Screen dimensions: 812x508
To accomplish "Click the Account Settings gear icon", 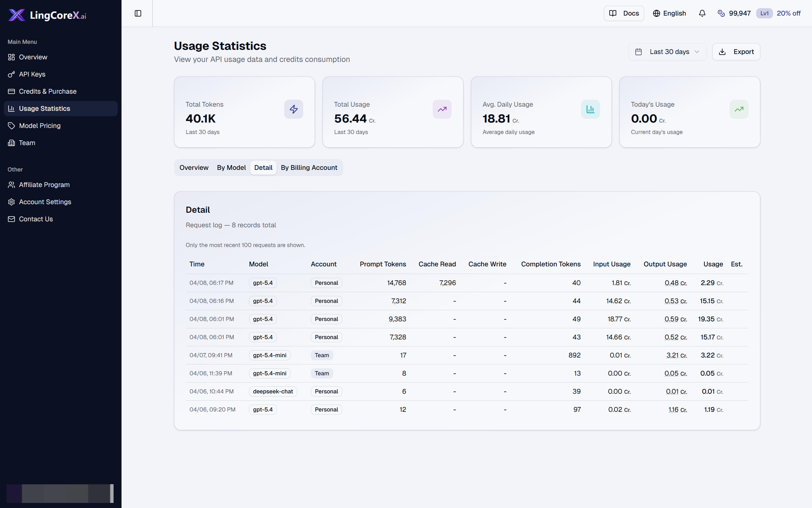I will point(11,202).
